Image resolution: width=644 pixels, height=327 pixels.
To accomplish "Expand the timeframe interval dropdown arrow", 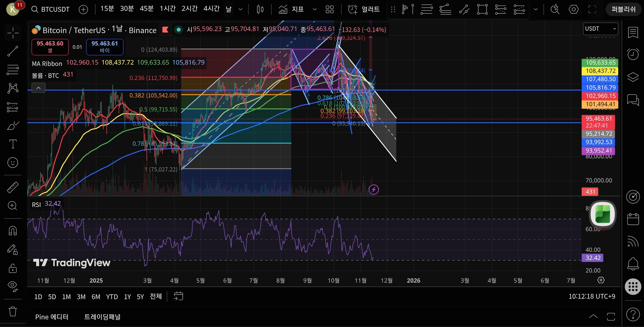I will click(x=240, y=9).
